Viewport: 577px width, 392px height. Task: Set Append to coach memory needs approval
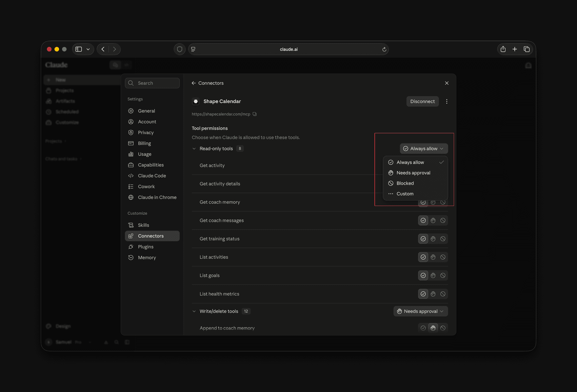pos(433,328)
